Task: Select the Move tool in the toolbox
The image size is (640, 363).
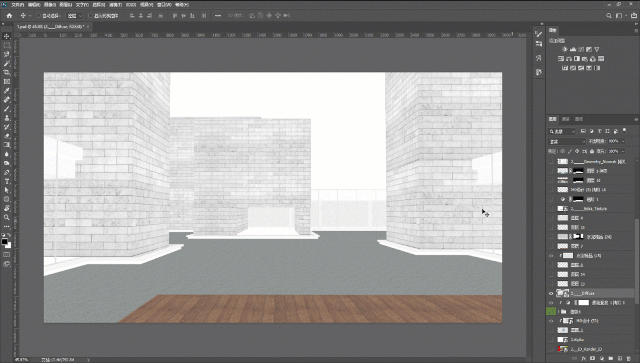Action: point(7,36)
